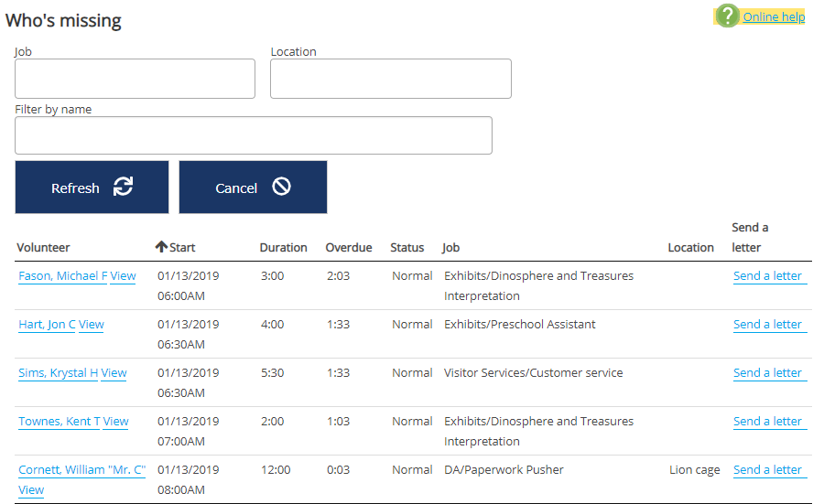Click View next to Hart, Jon C
Screen dimensions: 813x504
click(92, 325)
